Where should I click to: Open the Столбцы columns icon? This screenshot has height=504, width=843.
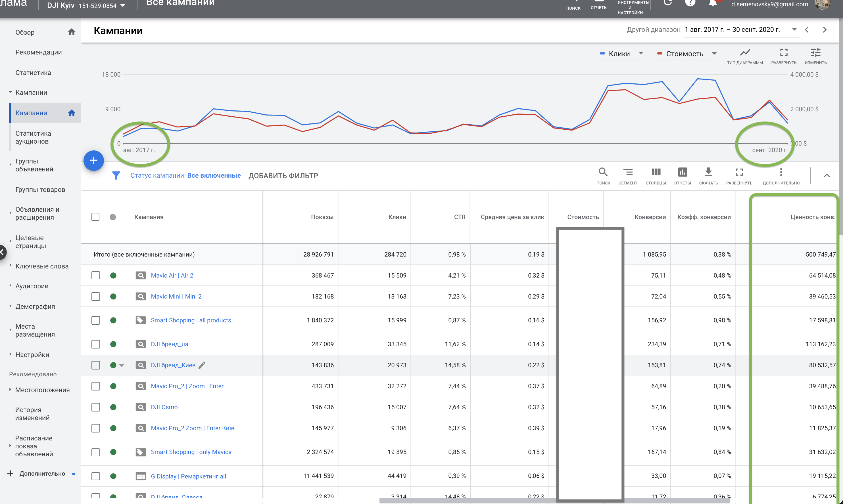click(656, 172)
